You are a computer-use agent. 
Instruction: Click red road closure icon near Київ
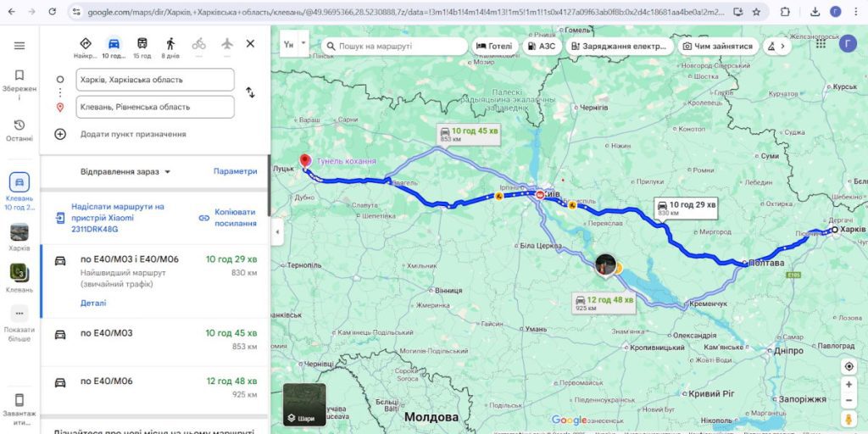540,194
